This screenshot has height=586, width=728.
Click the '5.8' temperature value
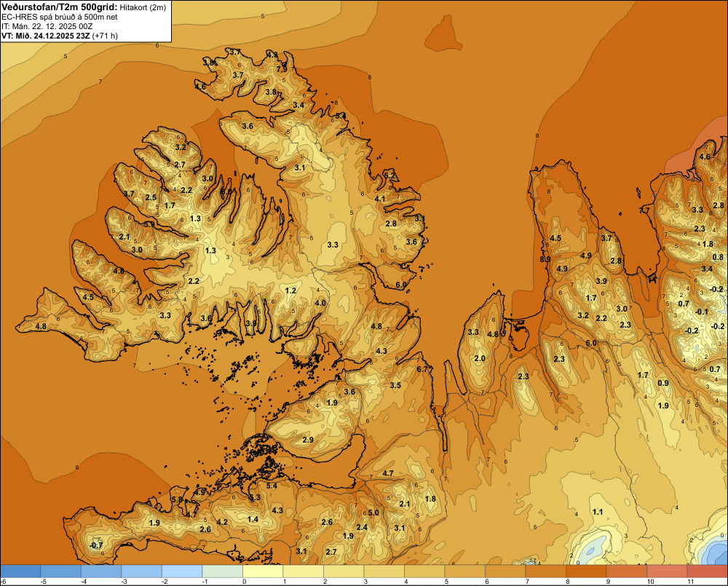click(177, 499)
